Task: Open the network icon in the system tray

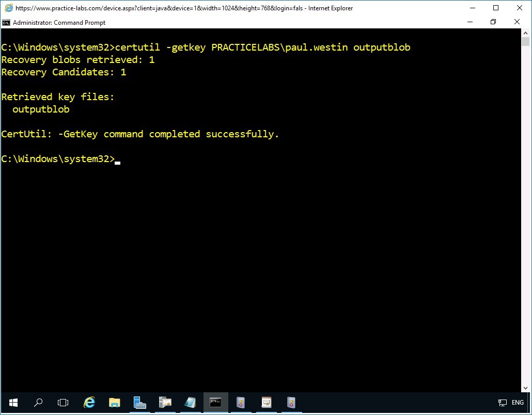Action: pos(502,403)
